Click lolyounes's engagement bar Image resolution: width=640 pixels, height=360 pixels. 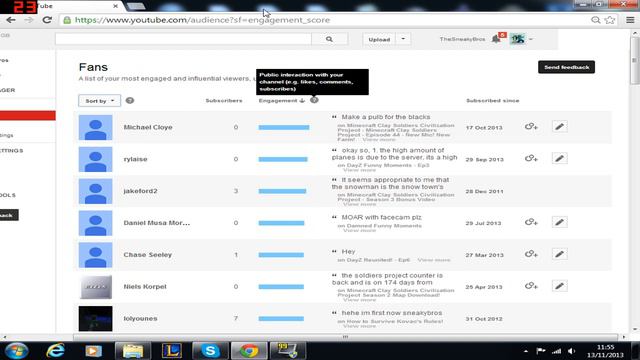[x=281, y=318]
